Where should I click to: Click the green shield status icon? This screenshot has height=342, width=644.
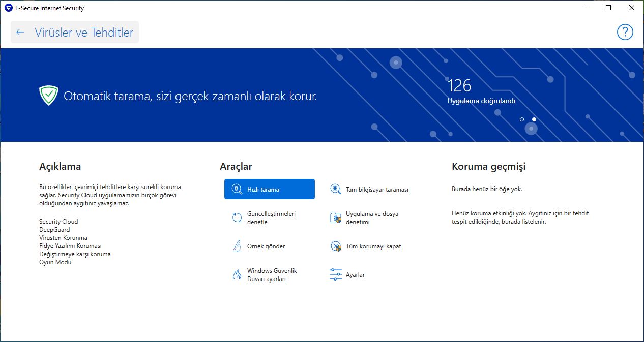48,96
